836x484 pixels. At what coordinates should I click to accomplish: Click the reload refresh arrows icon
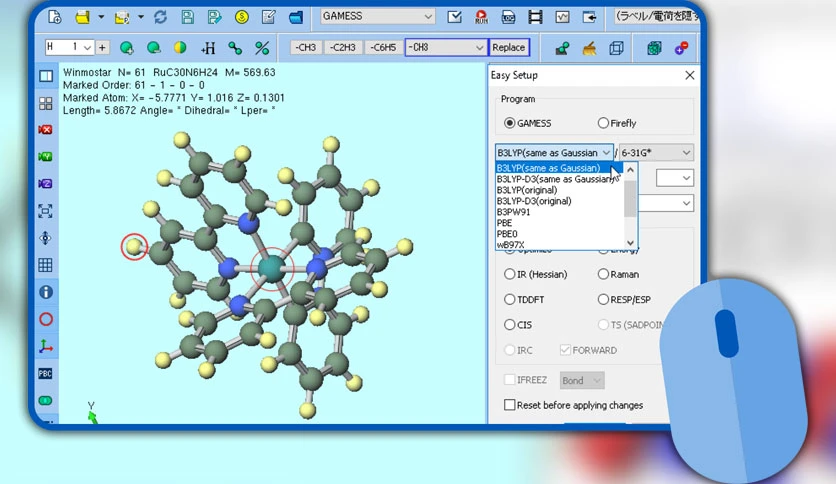tap(160, 17)
